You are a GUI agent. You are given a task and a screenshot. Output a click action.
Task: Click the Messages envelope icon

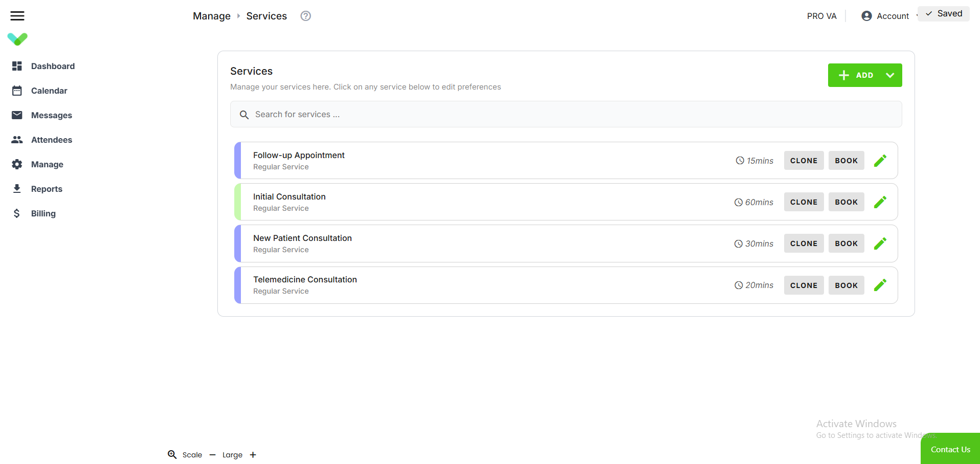[17, 115]
